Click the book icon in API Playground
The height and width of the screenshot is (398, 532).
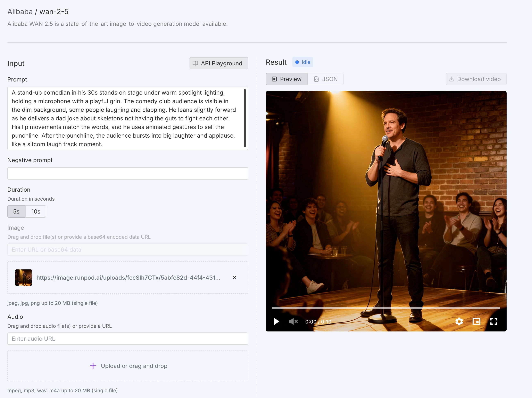[x=195, y=63]
